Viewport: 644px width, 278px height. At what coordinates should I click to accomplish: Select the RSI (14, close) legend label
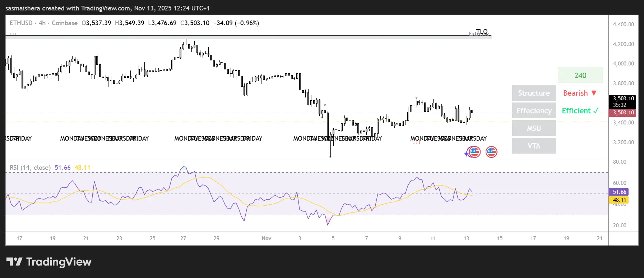click(30, 168)
